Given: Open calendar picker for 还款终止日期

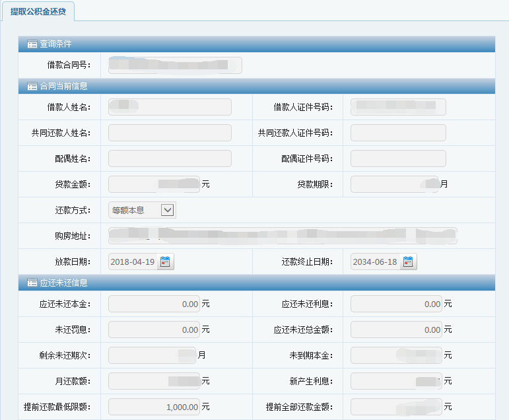Looking at the screenshot, I should (409, 262).
